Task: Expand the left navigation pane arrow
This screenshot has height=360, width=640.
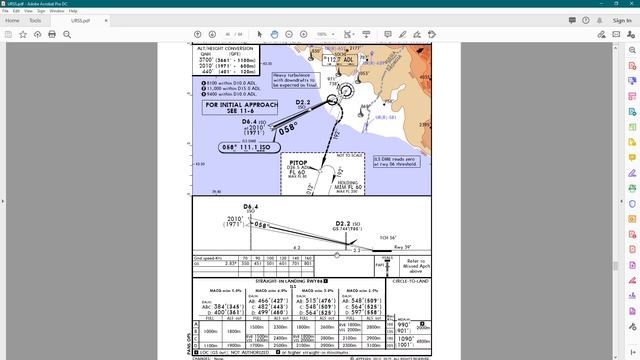Action: pos(3,201)
